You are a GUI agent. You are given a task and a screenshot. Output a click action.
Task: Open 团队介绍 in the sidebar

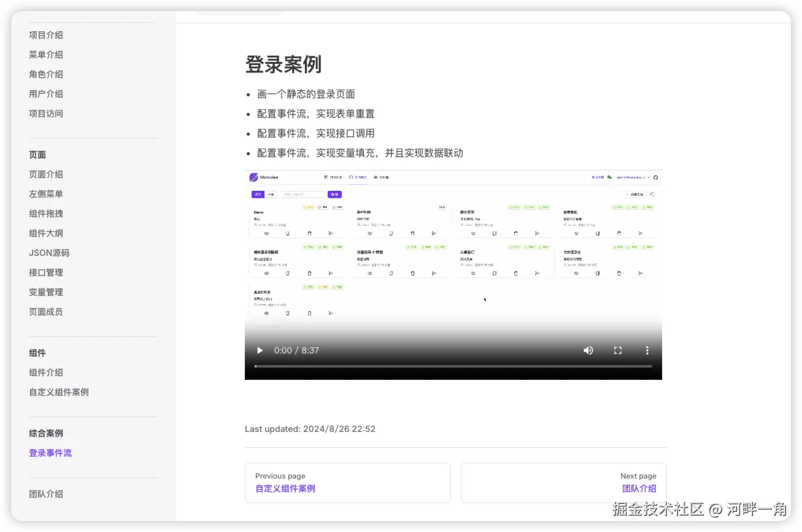[x=46, y=494]
